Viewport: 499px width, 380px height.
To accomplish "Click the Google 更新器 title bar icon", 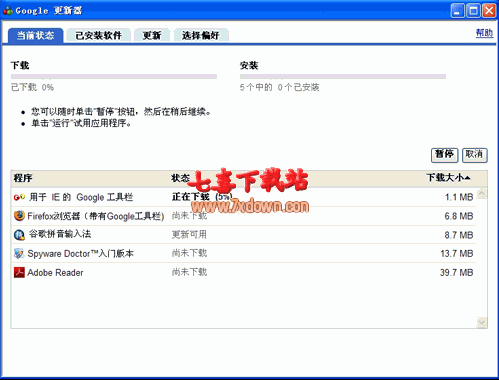I will pyautogui.click(x=8, y=10).
